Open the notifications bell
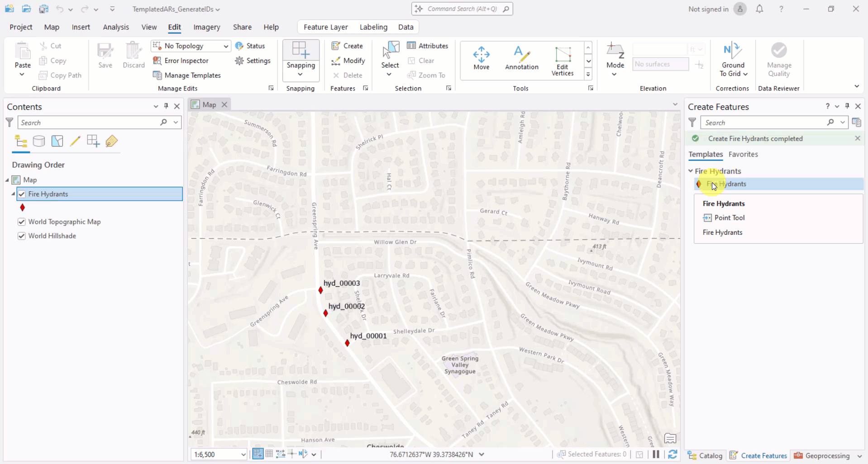The height and width of the screenshot is (464, 868). tap(760, 9)
